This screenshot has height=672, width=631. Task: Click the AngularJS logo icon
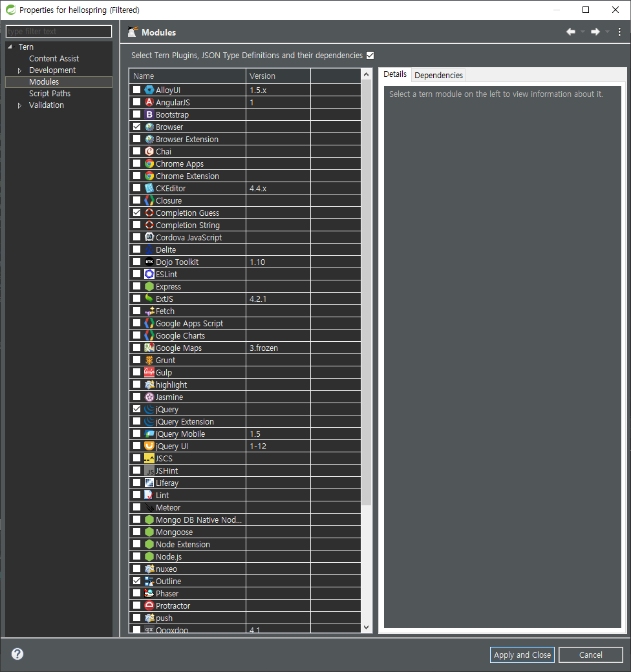pyautogui.click(x=149, y=102)
